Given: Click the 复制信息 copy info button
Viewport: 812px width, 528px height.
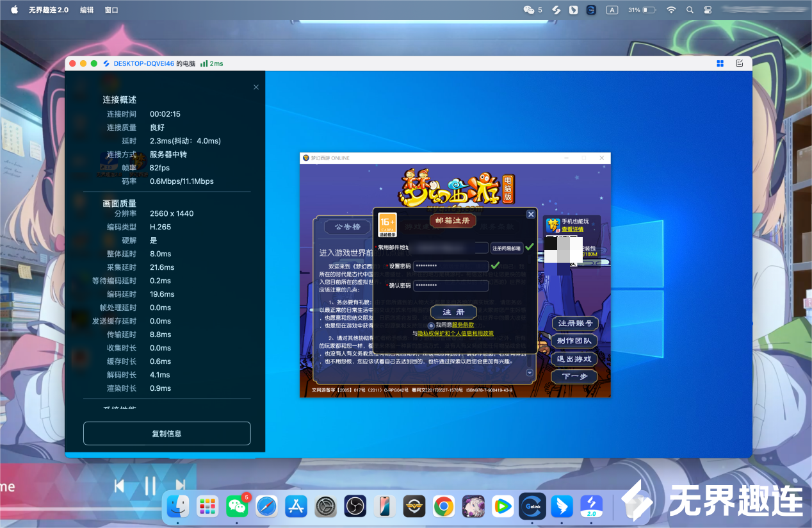Looking at the screenshot, I should pyautogui.click(x=166, y=433).
